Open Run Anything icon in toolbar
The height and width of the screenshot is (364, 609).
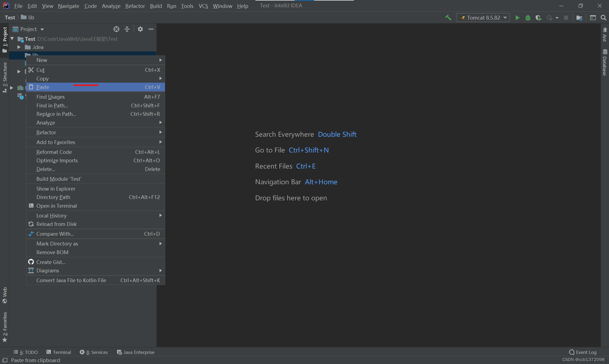[x=593, y=18]
